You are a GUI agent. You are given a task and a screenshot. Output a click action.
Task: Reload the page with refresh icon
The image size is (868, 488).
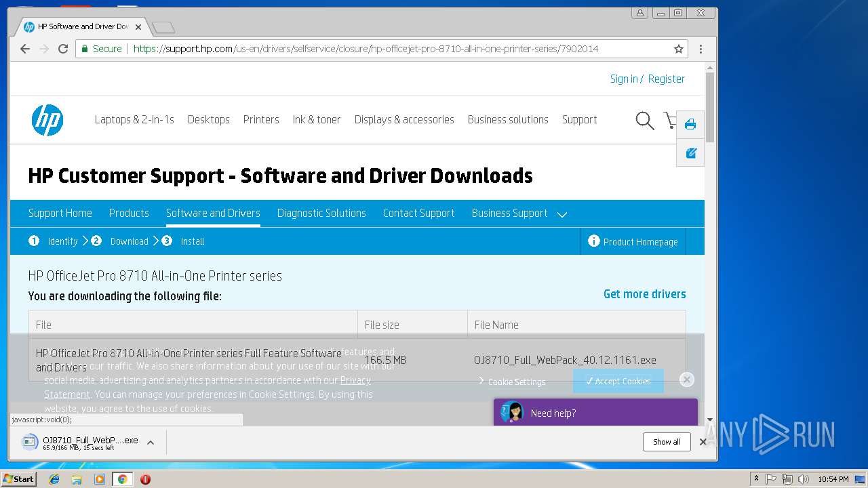pyautogui.click(x=63, y=49)
